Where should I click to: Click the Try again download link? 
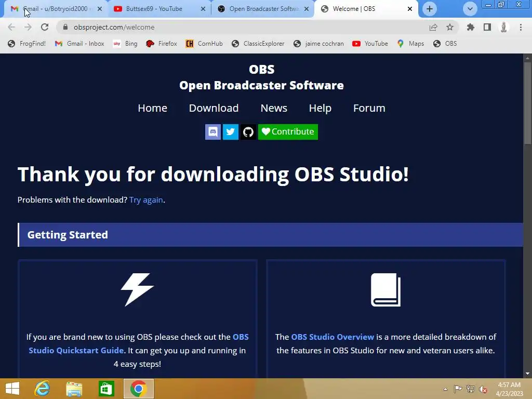(x=146, y=200)
